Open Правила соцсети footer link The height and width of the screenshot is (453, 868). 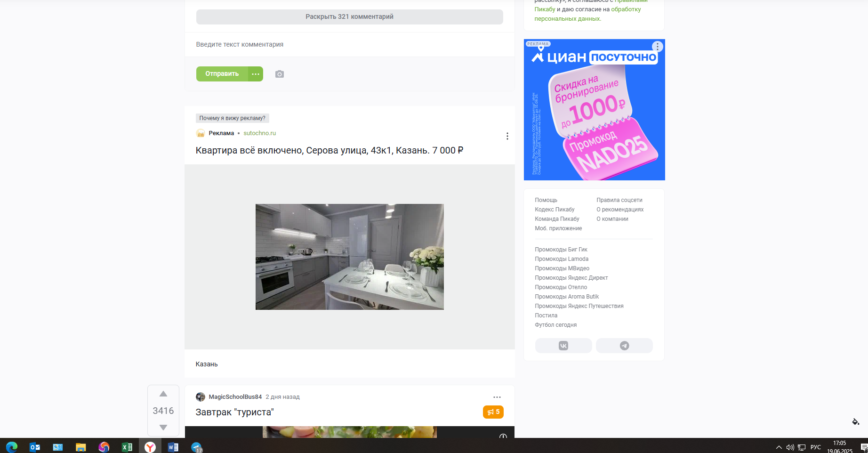pyautogui.click(x=619, y=200)
